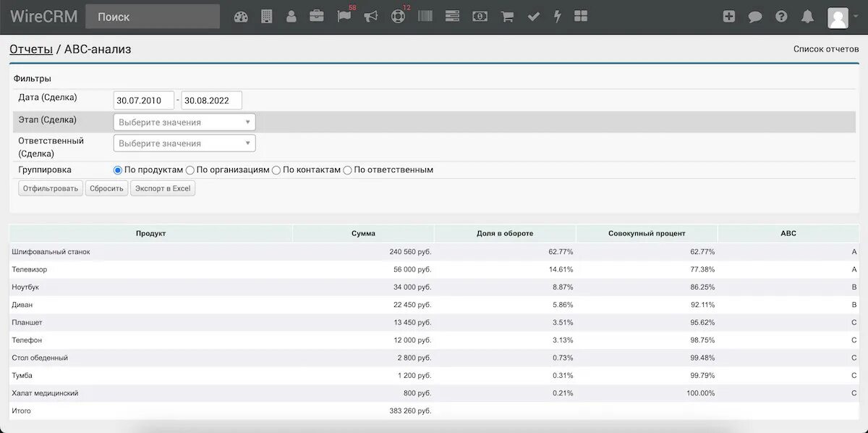The width and height of the screenshot is (868, 433).
Task: Click the Ноутбук row name
Action: [x=26, y=287]
